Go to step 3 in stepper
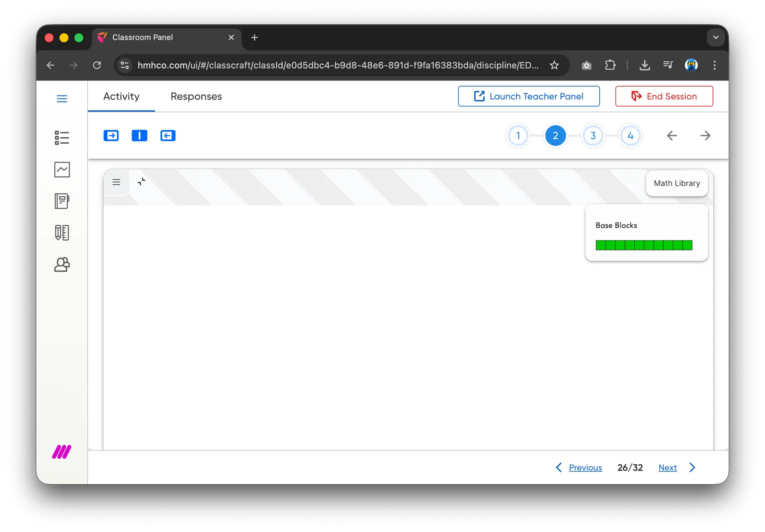The height and width of the screenshot is (532, 765). coord(593,136)
